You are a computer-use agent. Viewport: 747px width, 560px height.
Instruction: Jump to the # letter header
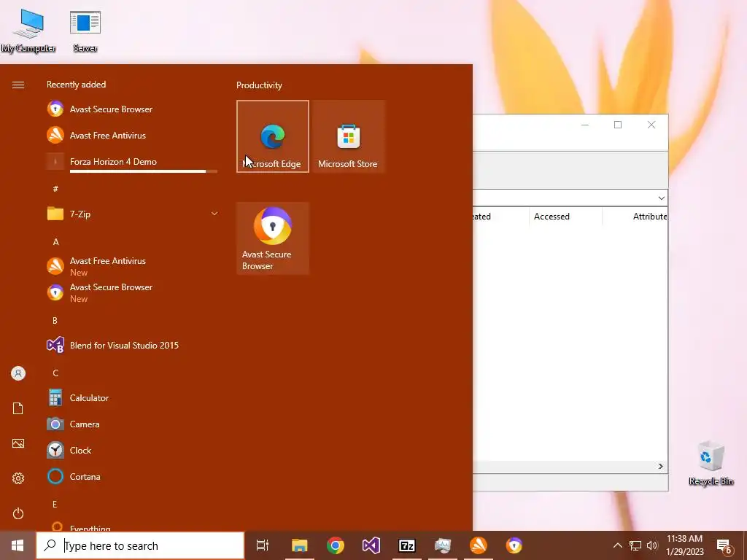click(55, 189)
